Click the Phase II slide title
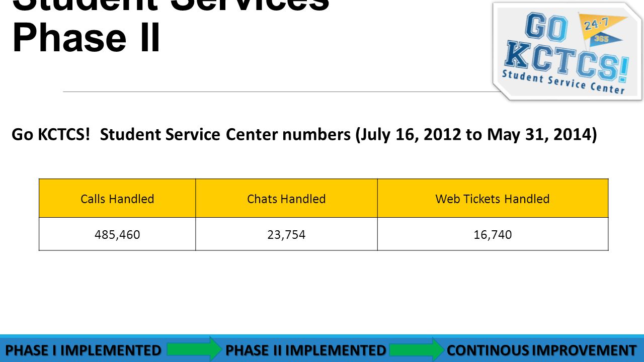Screen dimensions: 644x362 (86, 38)
